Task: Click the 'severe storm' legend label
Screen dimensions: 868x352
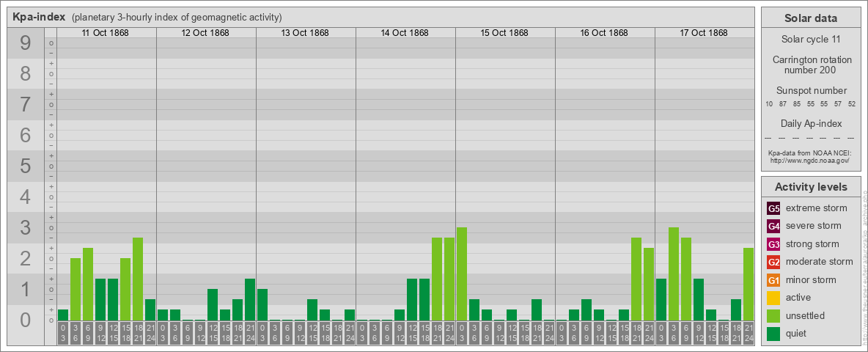Action: [814, 226]
